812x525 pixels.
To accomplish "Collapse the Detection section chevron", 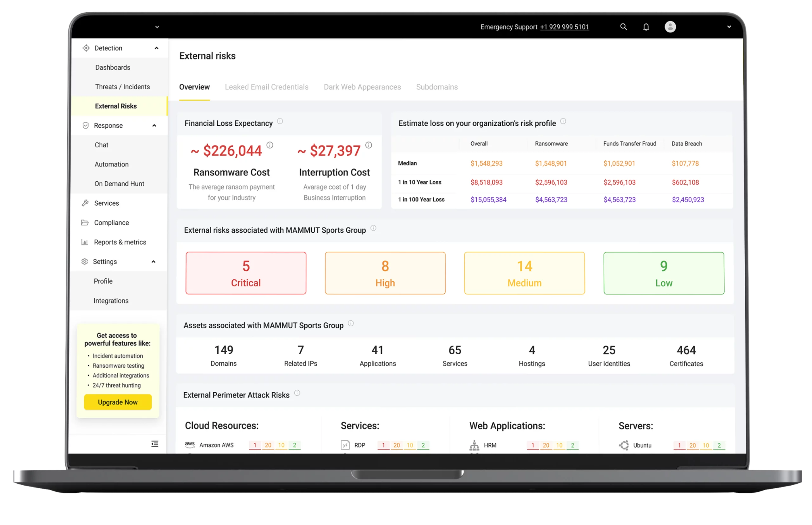I will [x=156, y=48].
